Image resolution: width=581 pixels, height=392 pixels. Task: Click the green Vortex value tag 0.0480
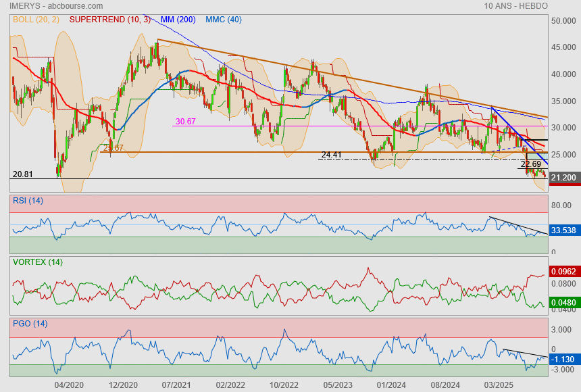563,303
